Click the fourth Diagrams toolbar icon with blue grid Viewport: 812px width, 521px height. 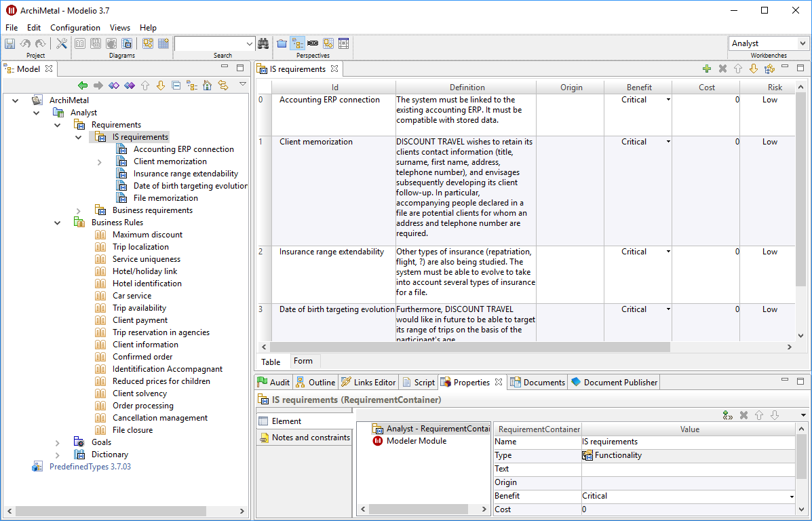[127, 43]
